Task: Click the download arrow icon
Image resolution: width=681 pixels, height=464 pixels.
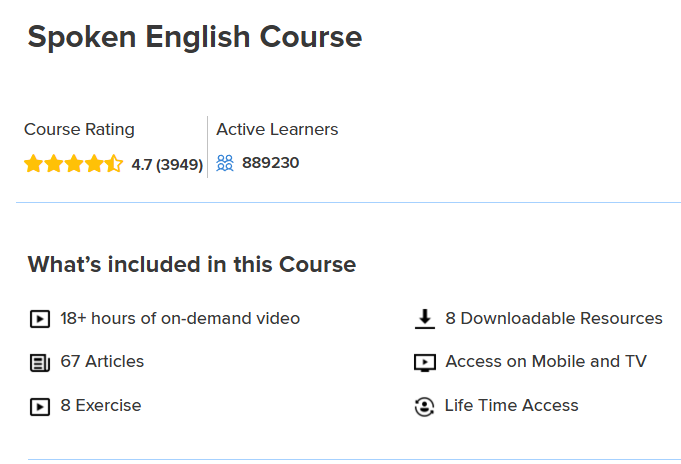Action: point(425,319)
